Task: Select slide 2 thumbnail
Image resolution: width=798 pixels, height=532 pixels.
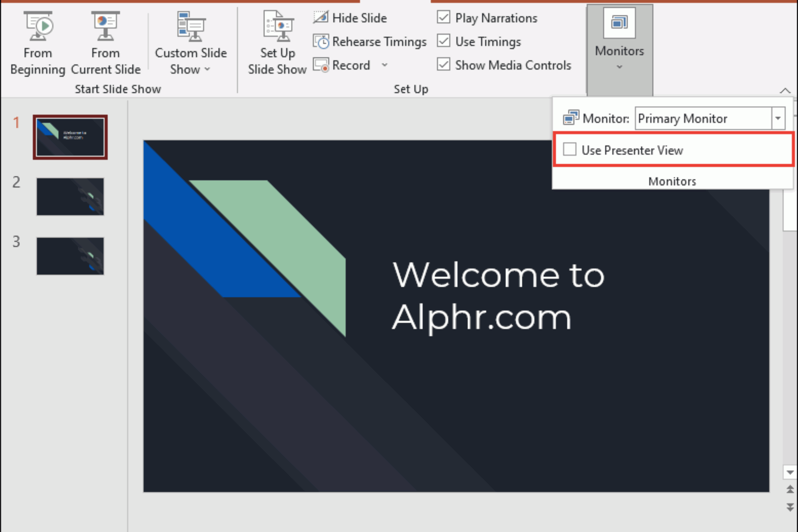Action: pyautogui.click(x=70, y=197)
